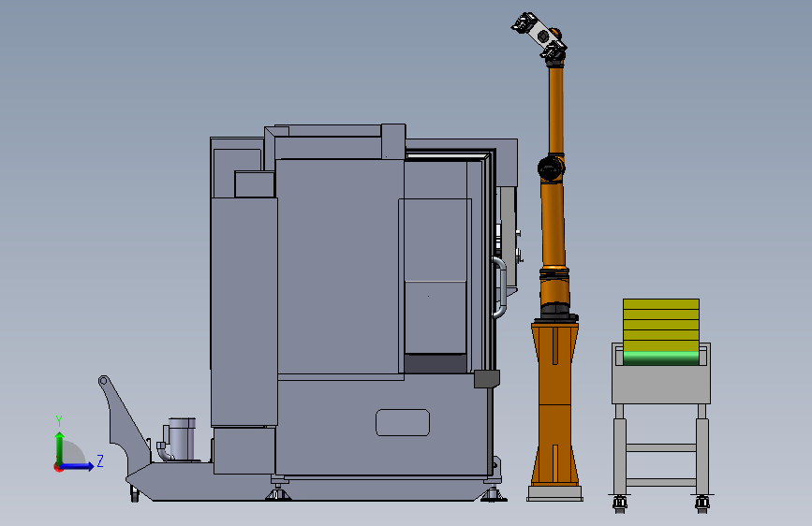812x526 pixels.
Task: Click the red origin dot of the triad
Action: coord(58,467)
